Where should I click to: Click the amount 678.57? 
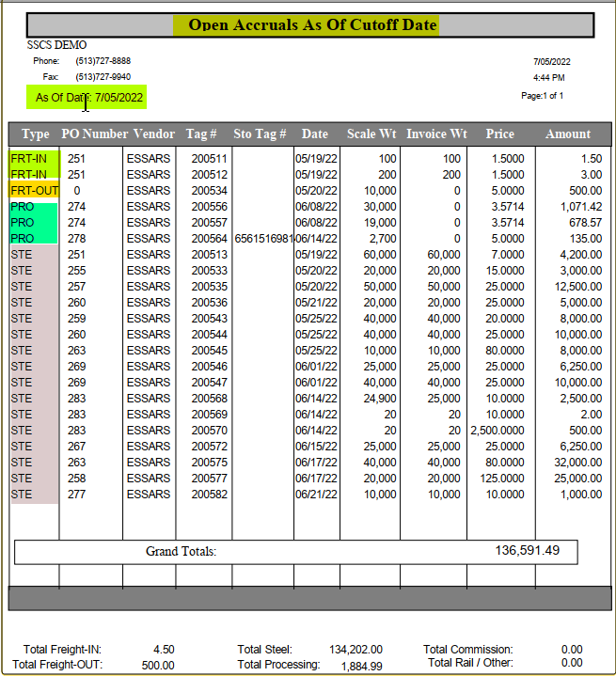[585, 223]
